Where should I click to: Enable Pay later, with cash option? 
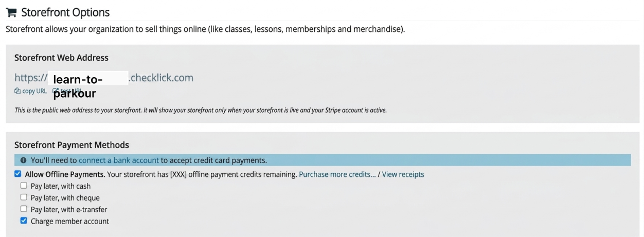tap(24, 186)
